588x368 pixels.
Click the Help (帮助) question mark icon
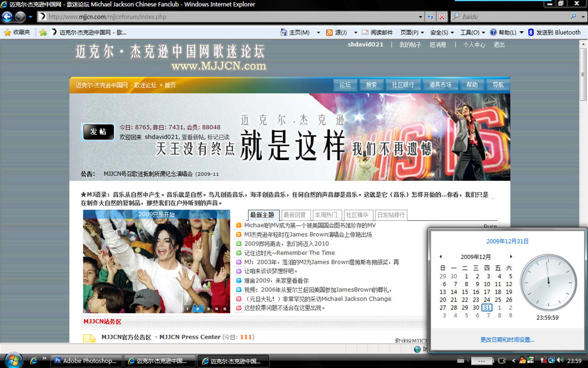click(493, 32)
